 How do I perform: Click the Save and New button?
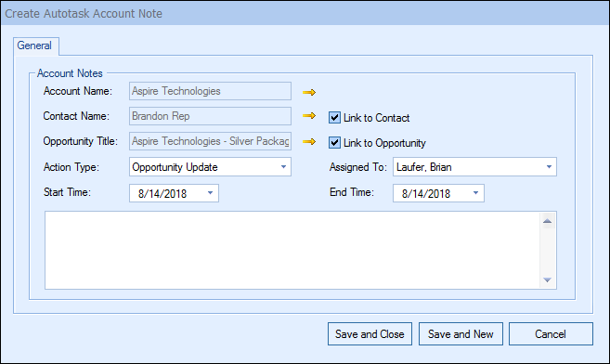tap(461, 333)
